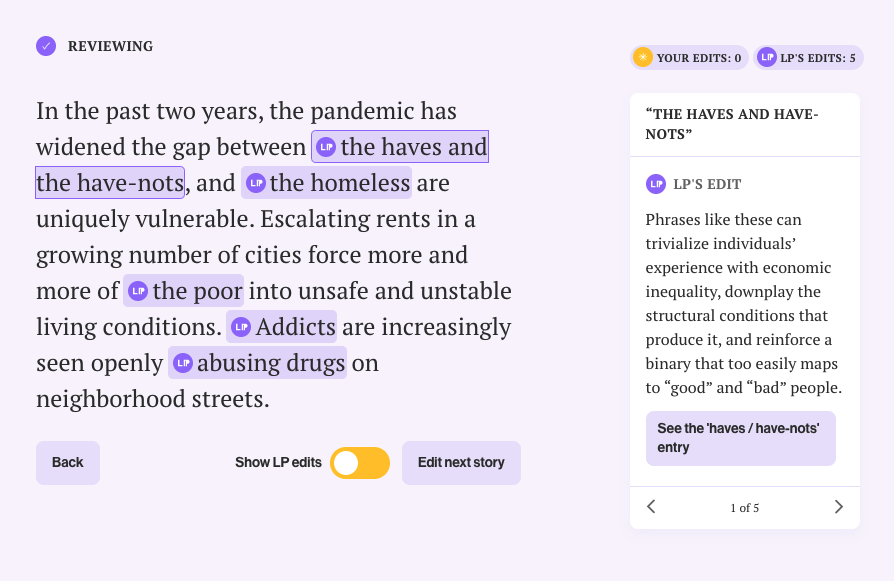Click the yellow sun icon beside Your Edits
This screenshot has height=581, width=894.
tap(643, 58)
